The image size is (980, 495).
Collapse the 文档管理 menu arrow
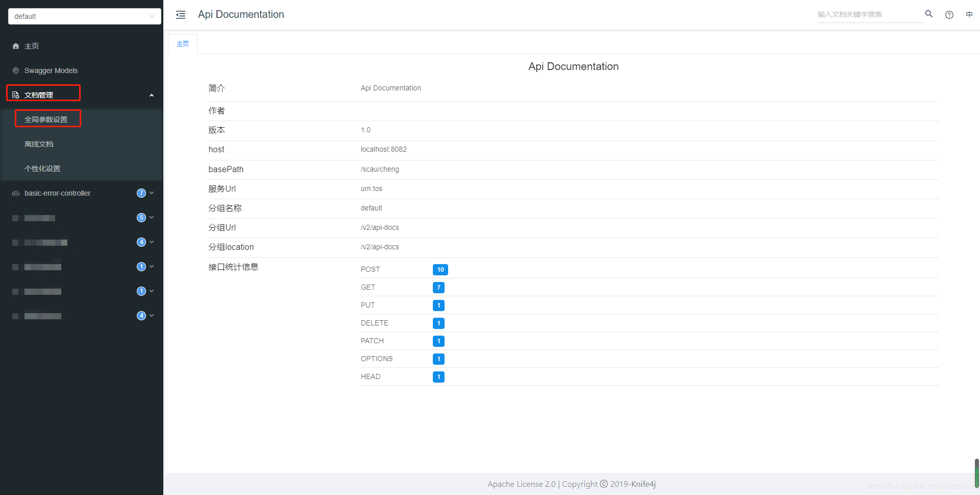[x=152, y=95]
